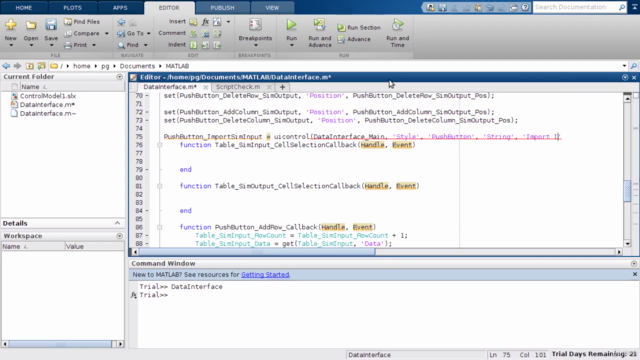This screenshot has height=360, width=640.
Task: Click the Search Documentation field
Action: (x=576, y=7)
